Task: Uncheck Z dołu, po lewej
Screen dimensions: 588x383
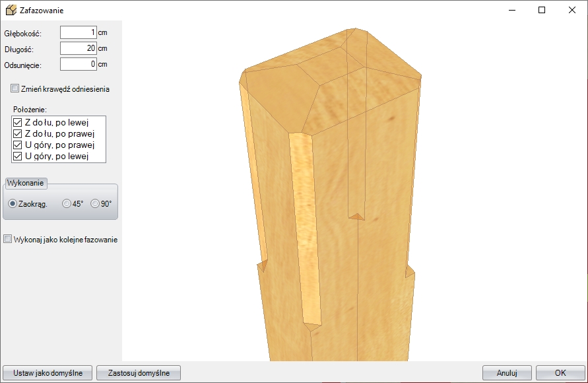Action: (18, 122)
